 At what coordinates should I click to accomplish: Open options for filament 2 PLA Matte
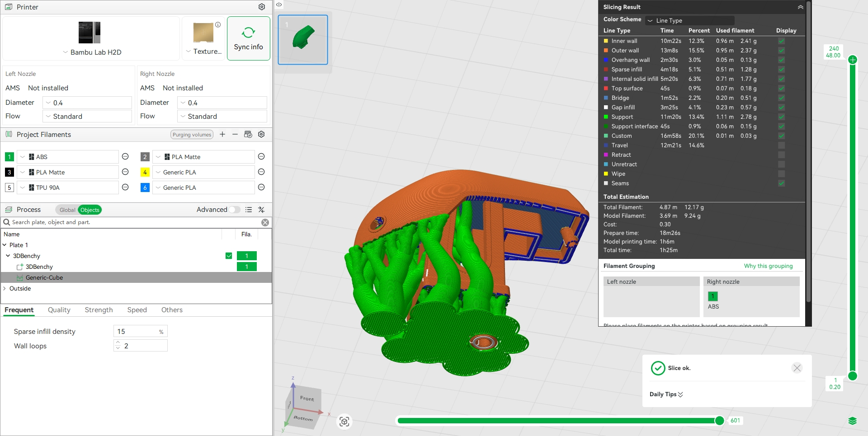coord(261,157)
